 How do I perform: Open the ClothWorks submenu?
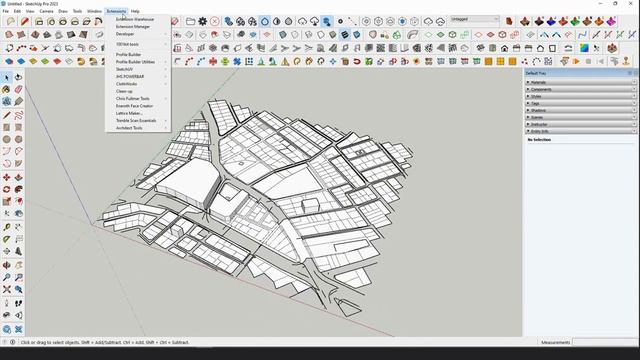coord(138,84)
